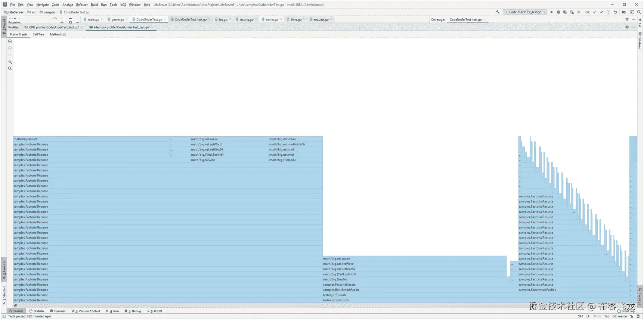Image resolution: width=644 pixels, height=320 pixels.
Task: Run CodeUnderTest_test.go with the play icon
Action: coord(552,12)
